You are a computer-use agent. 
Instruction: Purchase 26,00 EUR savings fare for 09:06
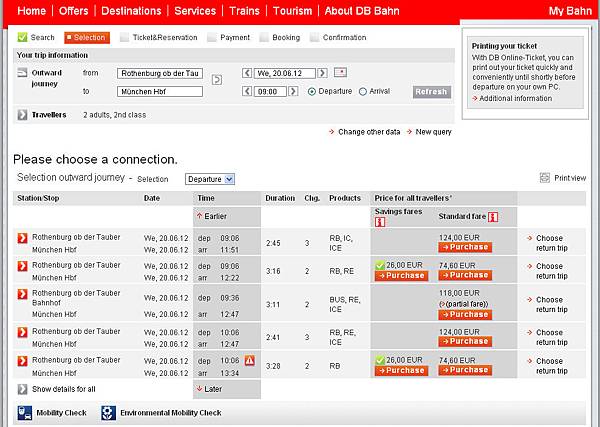(x=401, y=275)
